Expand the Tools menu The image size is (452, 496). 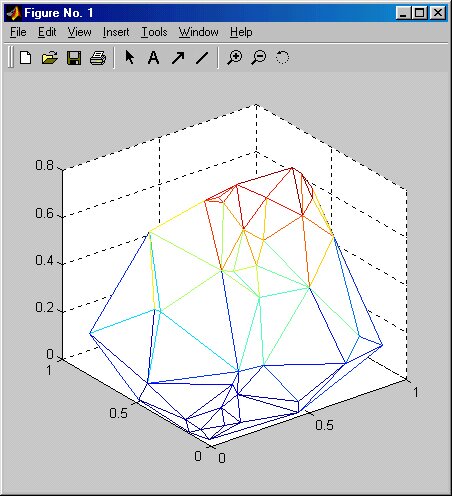pyautogui.click(x=154, y=32)
